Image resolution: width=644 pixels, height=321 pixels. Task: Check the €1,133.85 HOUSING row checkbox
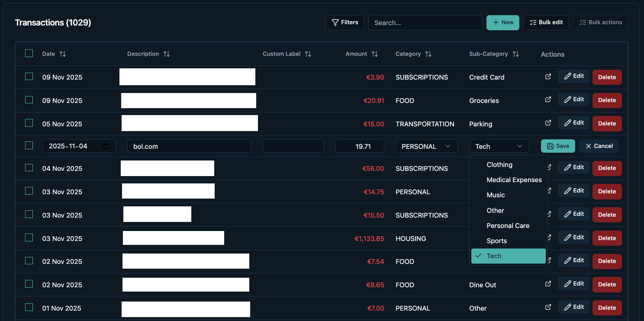[x=29, y=238]
